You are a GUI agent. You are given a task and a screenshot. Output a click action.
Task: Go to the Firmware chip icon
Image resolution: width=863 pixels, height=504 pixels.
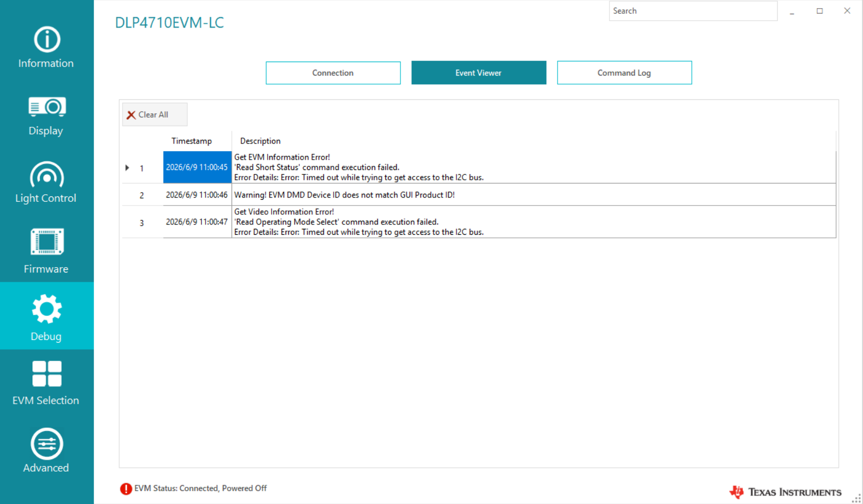point(47,242)
